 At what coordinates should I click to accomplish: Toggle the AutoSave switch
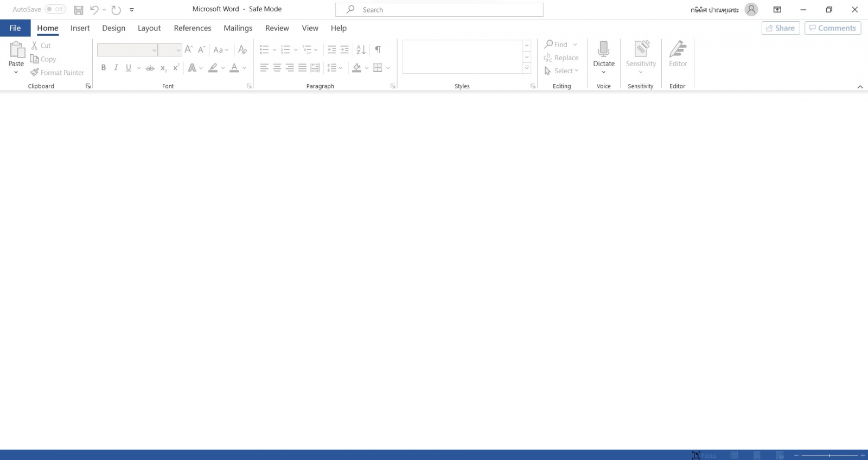[55, 9]
